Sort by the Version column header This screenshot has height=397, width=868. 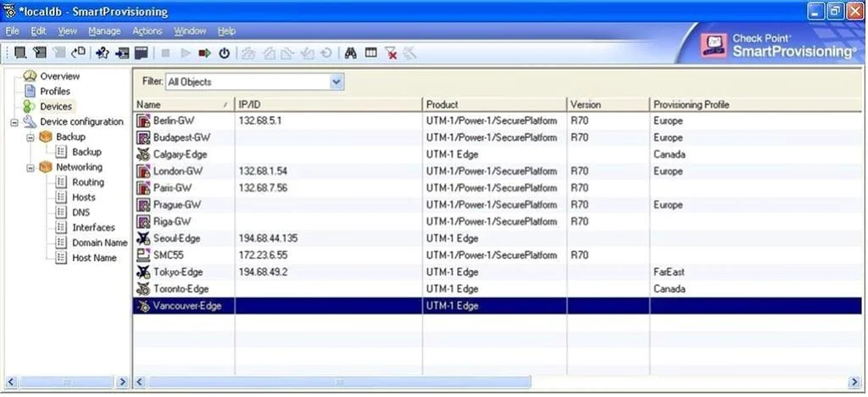pos(608,104)
